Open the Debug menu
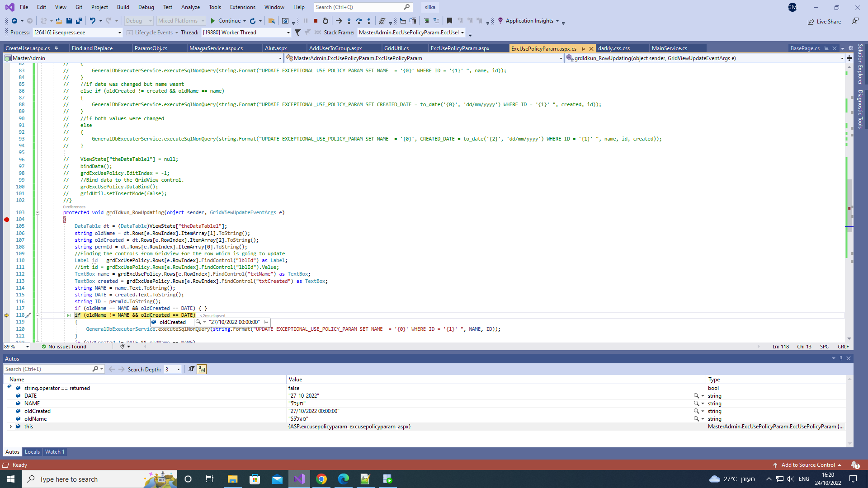Viewport: 868px width, 488px height. click(x=146, y=7)
